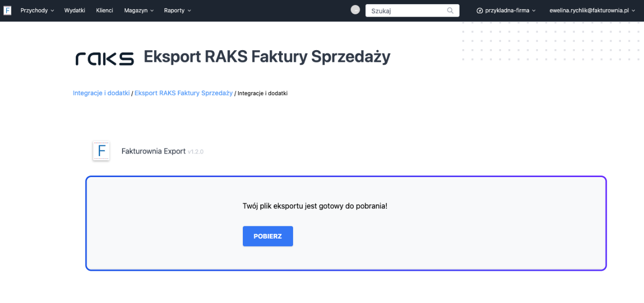
Task: Click the company icon next to przykladna-firma
Action: (480, 9)
